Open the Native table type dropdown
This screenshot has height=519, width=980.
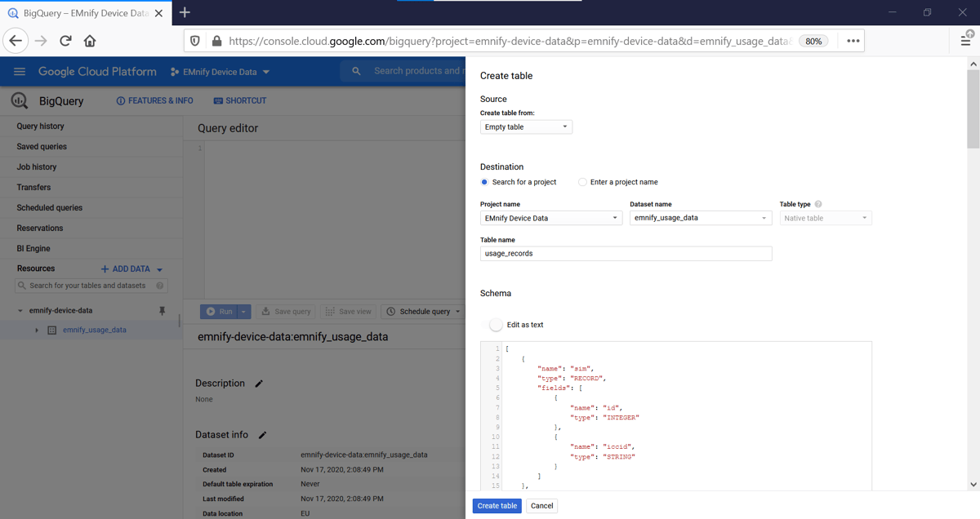(826, 218)
